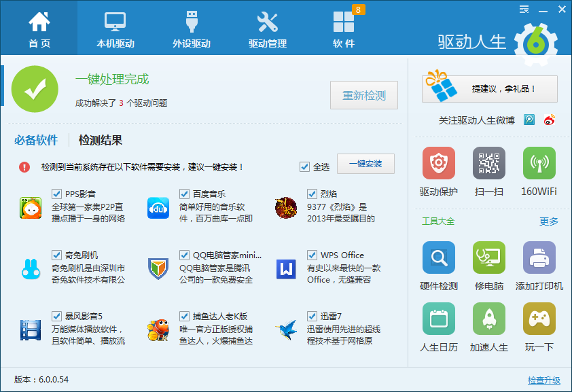Screen dimensions: 572x392
Task: Click the 百度音乐 app icon
Action: pyautogui.click(x=158, y=208)
